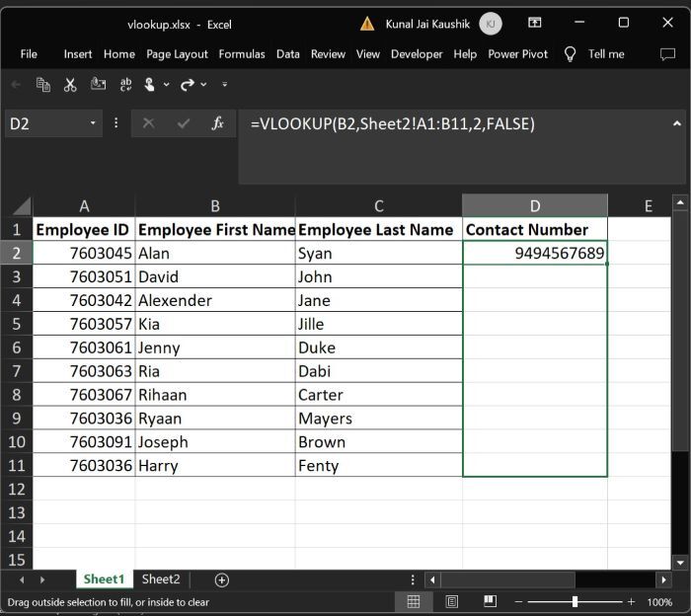
Task: Click the Cut scissors icon
Action: (70, 84)
